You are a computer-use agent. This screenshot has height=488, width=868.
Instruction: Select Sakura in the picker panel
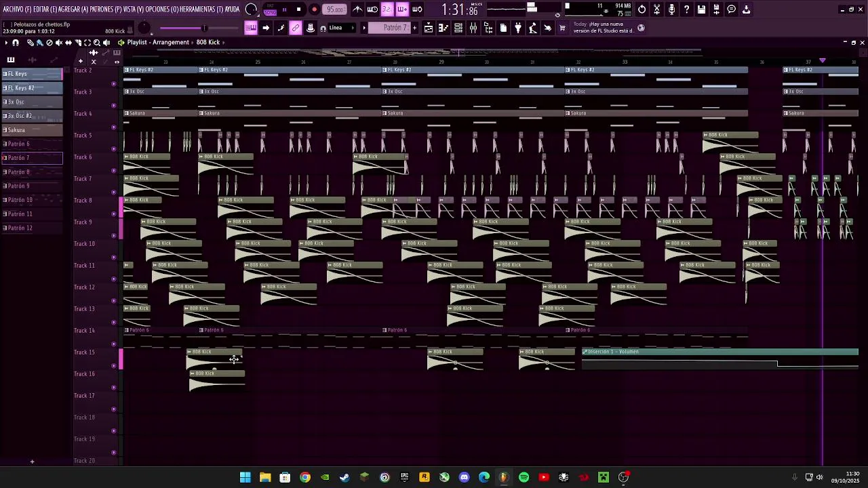32,130
